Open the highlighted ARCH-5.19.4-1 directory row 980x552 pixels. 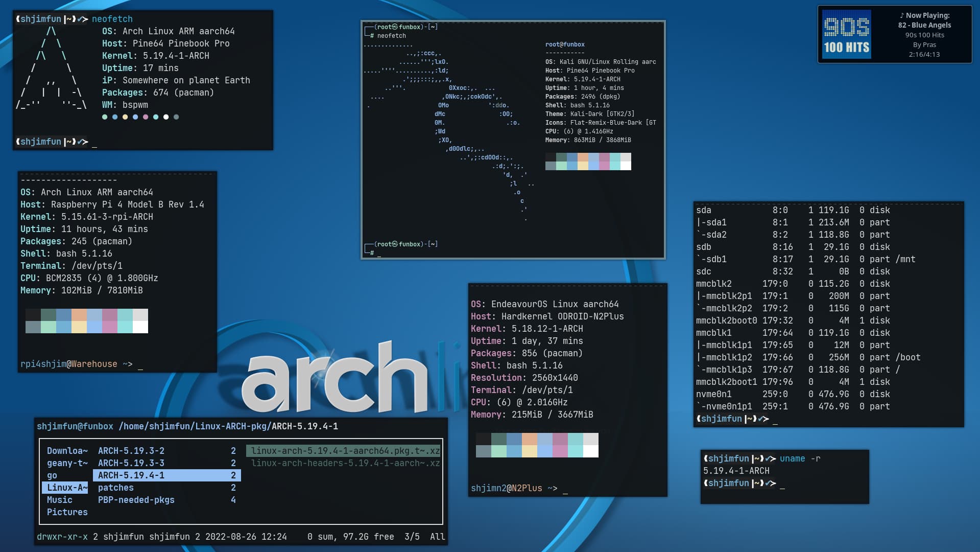tap(166, 475)
